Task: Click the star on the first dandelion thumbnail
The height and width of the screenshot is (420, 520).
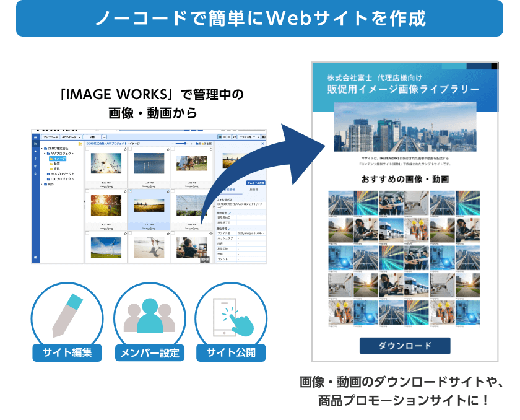Action: coord(124,149)
